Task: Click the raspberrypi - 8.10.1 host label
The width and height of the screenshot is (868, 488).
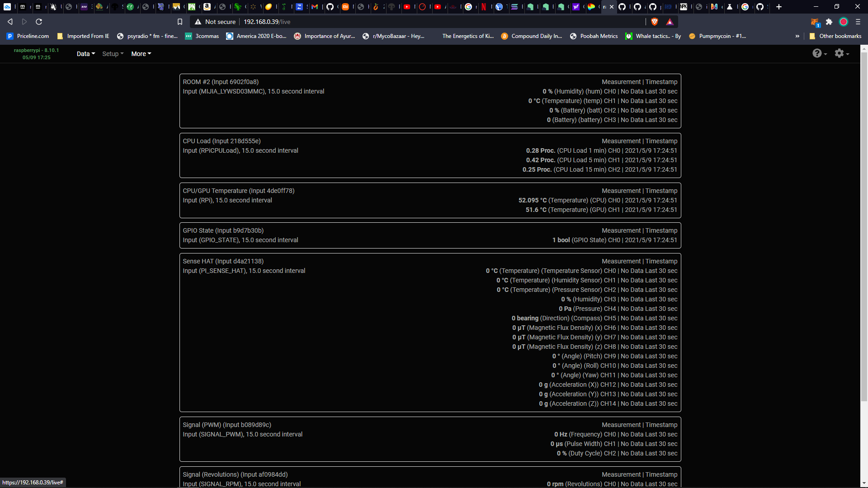Action: pos(36,50)
